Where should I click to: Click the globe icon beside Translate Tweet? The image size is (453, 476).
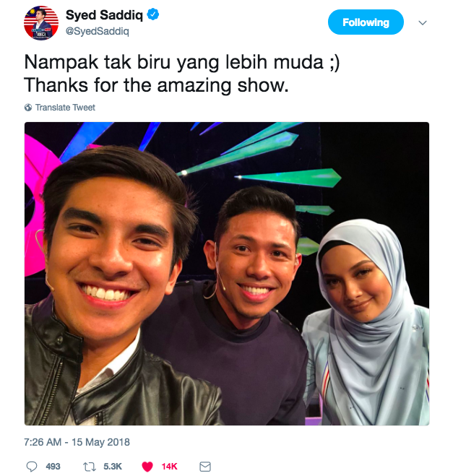pyautogui.click(x=28, y=108)
